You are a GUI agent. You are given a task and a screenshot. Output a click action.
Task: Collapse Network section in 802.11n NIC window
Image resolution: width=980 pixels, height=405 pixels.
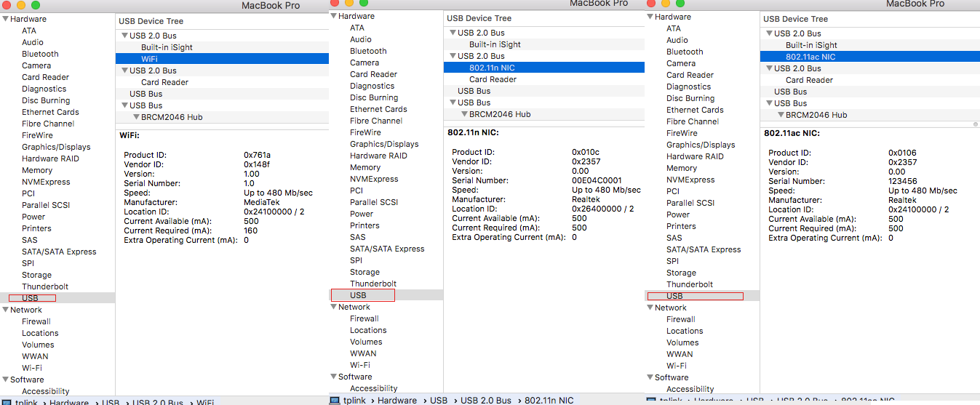click(x=333, y=307)
